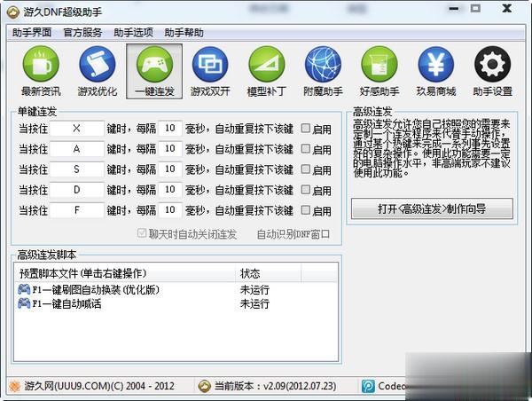Open the 助手帮助 menu

point(184,33)
